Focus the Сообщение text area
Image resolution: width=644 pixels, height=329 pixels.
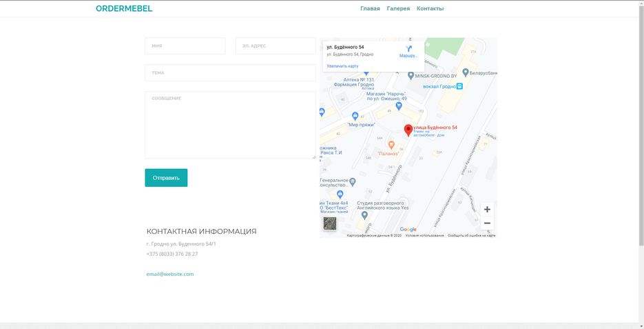[x=231, y=125]
